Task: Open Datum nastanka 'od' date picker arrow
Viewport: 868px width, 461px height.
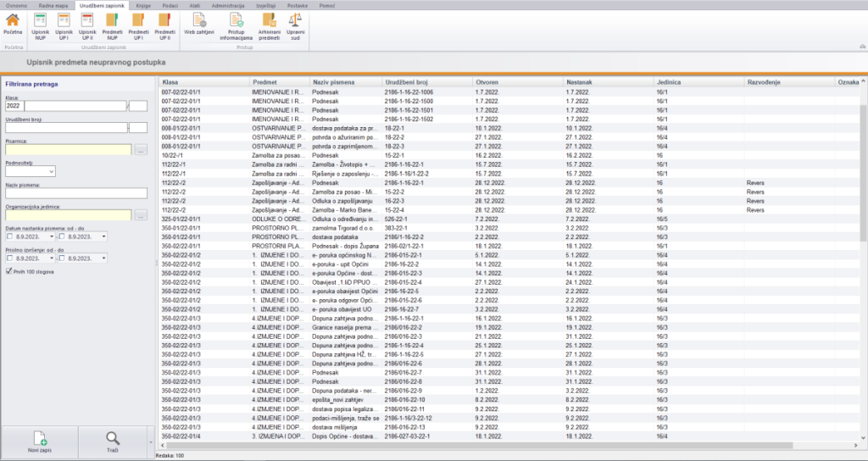Action: [x=52, y=237]
